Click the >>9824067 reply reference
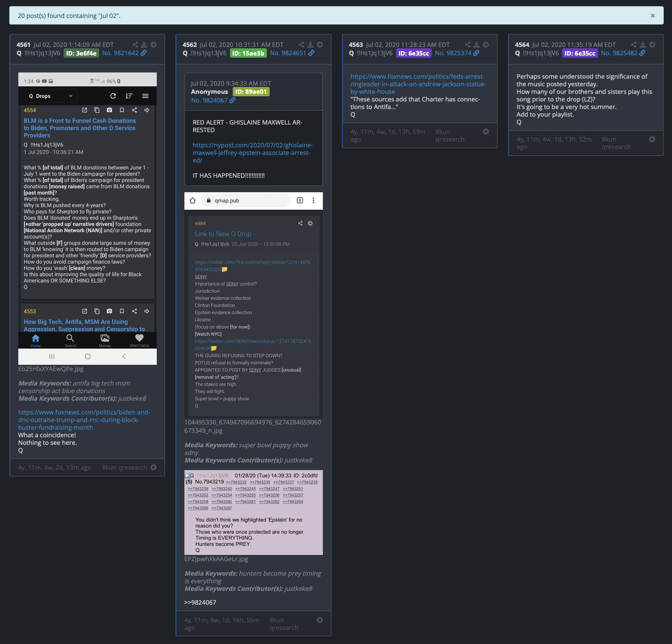The width and height of the screenshot is (672, 644). point(200,602)
